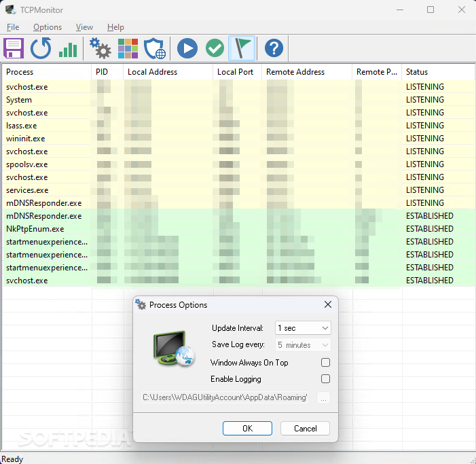Sort by Status column header
The image size is (476, 464).
coord(439,72)
